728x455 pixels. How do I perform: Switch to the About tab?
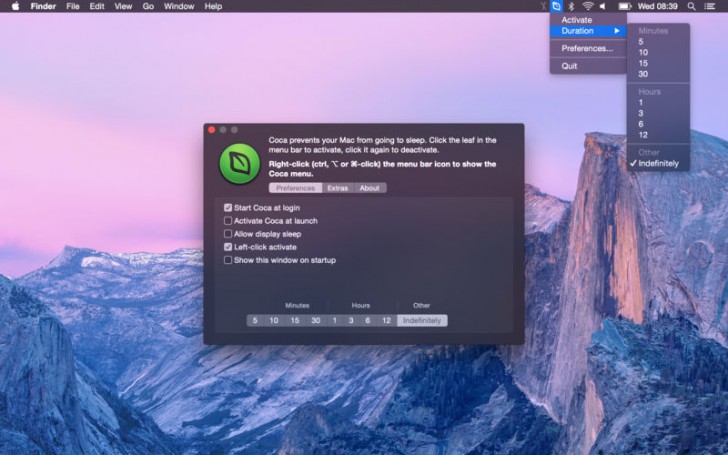click(370, 188)
